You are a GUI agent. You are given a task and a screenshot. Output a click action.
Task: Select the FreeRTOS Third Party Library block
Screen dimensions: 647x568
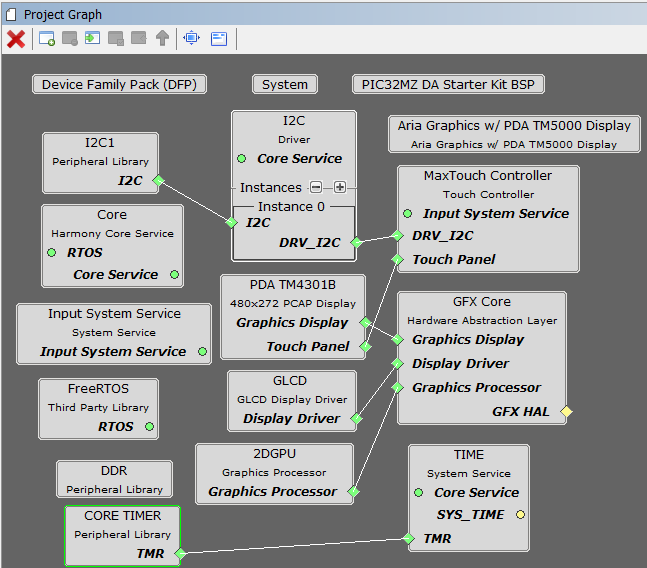[98, 409]
